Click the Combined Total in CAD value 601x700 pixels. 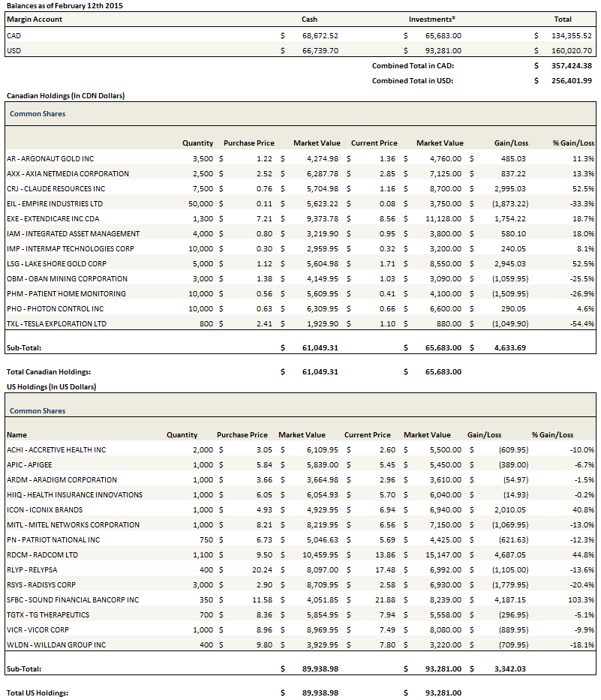569,65
